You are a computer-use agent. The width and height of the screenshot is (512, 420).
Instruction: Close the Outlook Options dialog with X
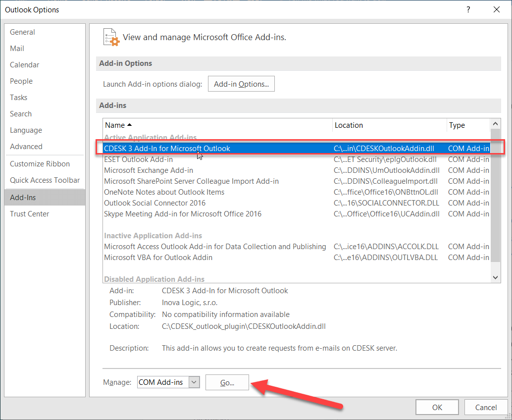point(497,9)
